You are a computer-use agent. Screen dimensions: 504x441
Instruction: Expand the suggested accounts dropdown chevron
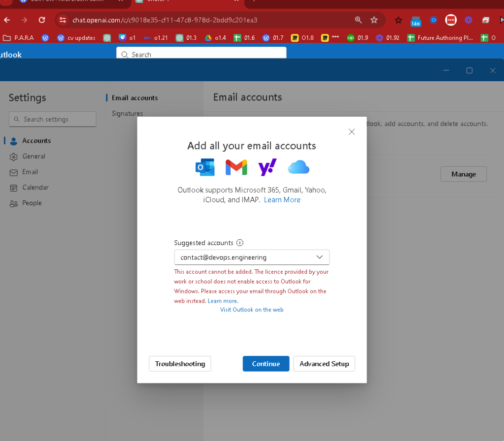(x=320, y=257)
